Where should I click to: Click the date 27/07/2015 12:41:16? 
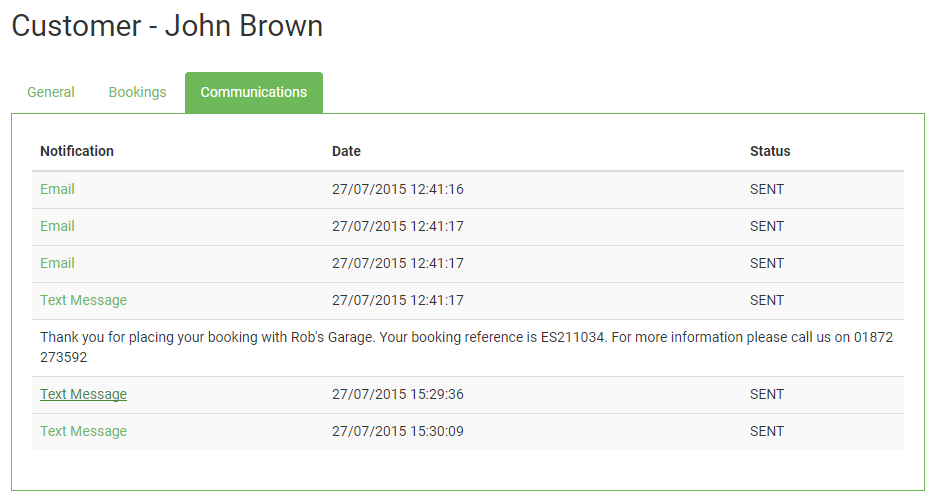pos(397,189)
